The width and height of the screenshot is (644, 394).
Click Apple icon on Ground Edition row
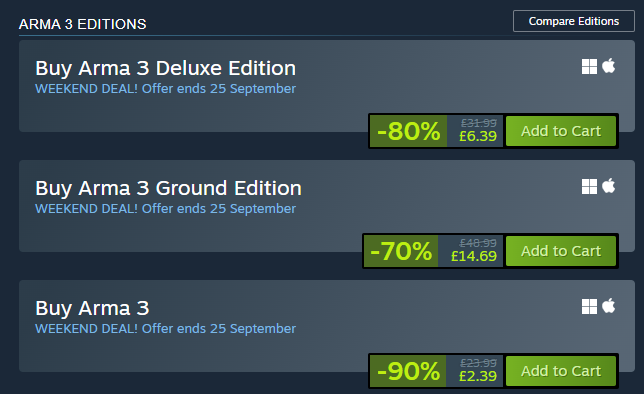[609, 186]
